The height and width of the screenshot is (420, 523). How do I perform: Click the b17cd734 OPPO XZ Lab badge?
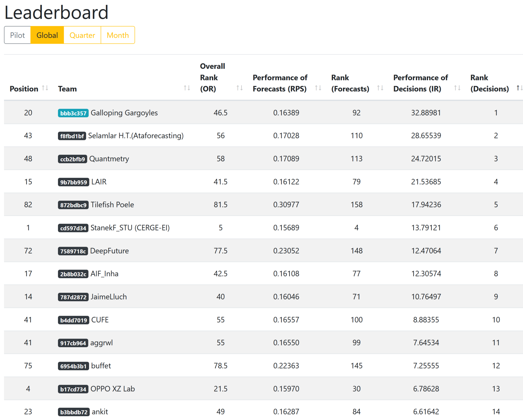pyautogui.click(x=73, y=389)
